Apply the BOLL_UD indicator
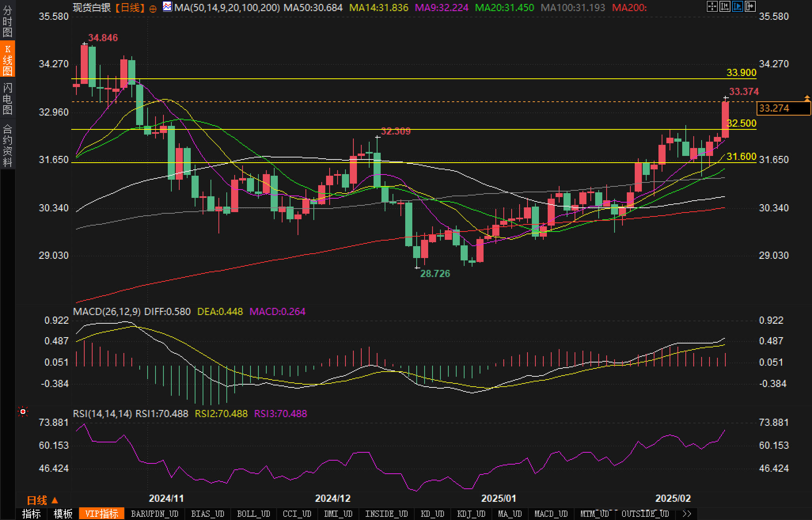The height and width of the screenshot is (520, 812). (253, 514)
